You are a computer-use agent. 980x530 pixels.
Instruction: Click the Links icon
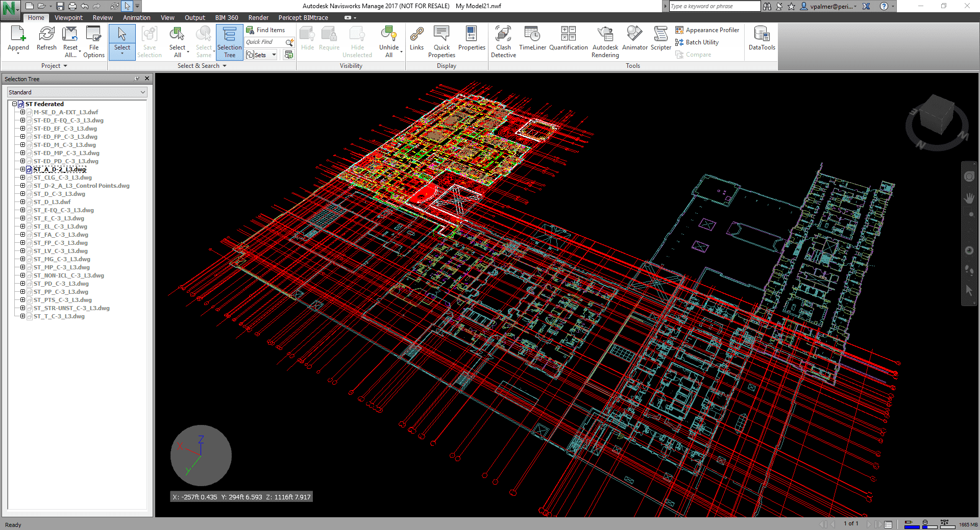(416, 34)
